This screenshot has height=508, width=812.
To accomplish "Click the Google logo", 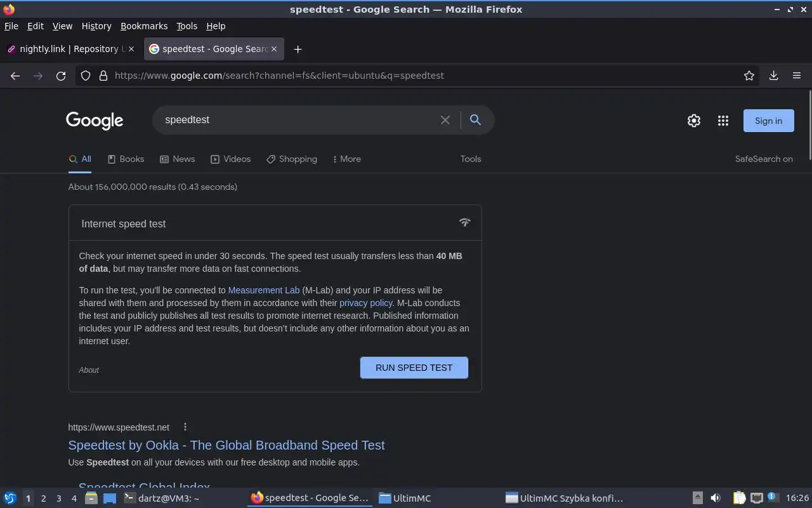I will click(95, 121).
